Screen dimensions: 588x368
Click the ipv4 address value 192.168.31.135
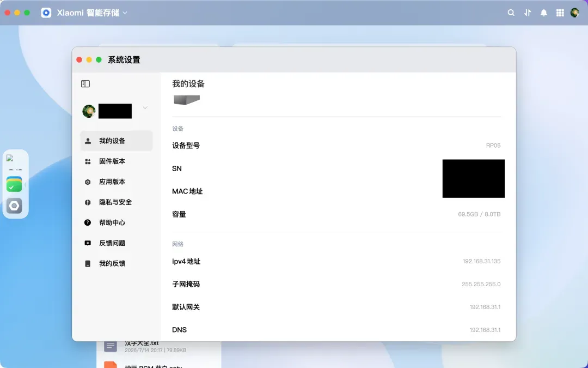481,261
